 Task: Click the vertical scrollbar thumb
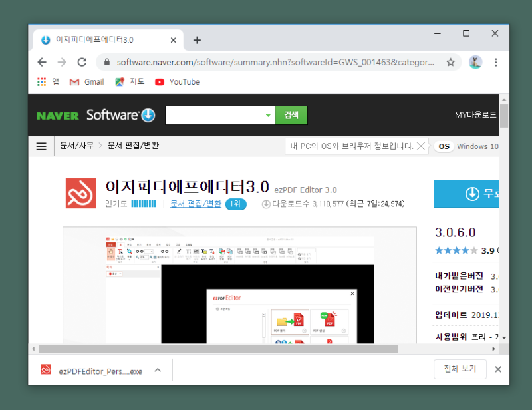(x=504, y=116)
